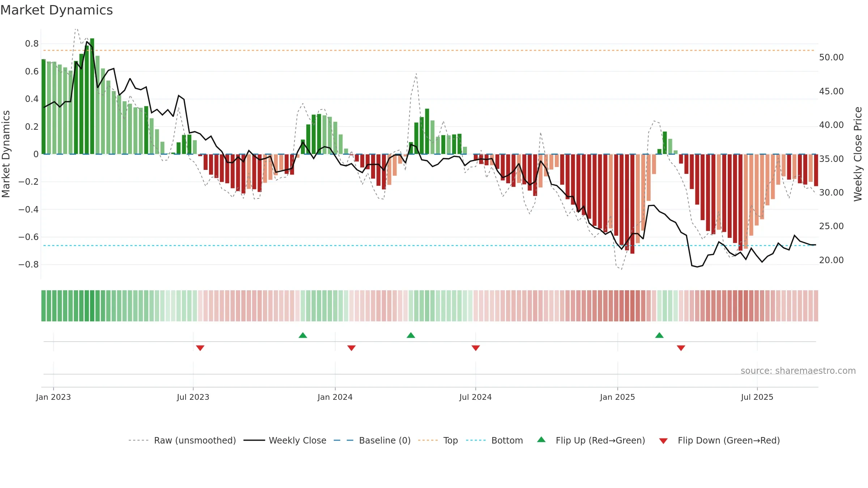This screenshot has width=868, height=488.
Task: Toggle the Bottom legend item
Action: tap(494, 440)
